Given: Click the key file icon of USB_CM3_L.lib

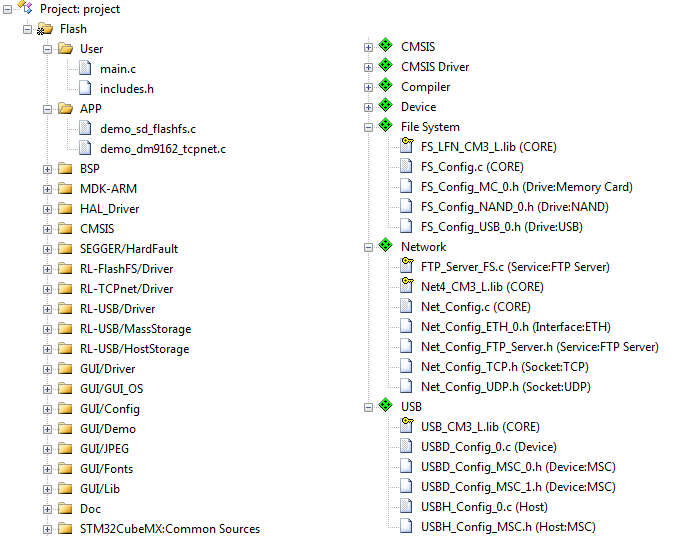Looking at the screenshot, I should pyautogui.click(x=407, y=425).
